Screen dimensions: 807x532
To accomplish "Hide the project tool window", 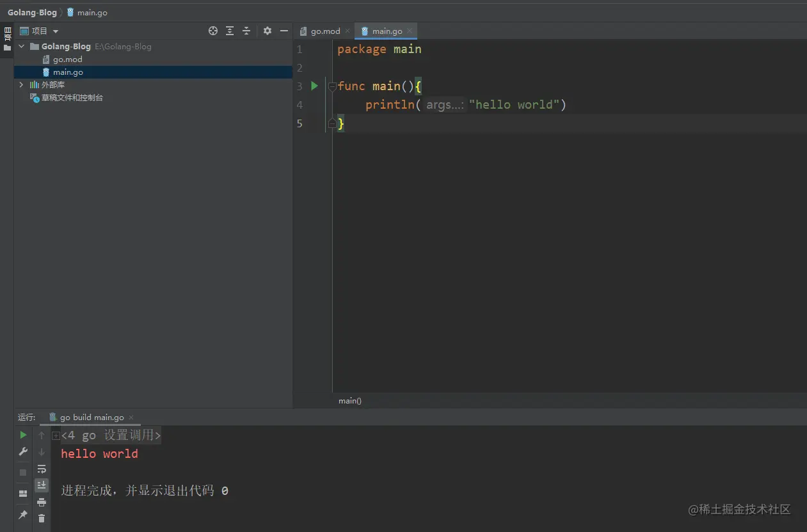I will [284, 31].
